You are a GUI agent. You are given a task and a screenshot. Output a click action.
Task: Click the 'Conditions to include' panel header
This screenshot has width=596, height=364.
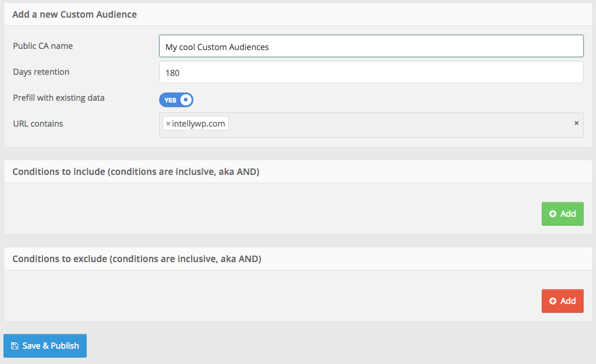click(x=136, y=171)
